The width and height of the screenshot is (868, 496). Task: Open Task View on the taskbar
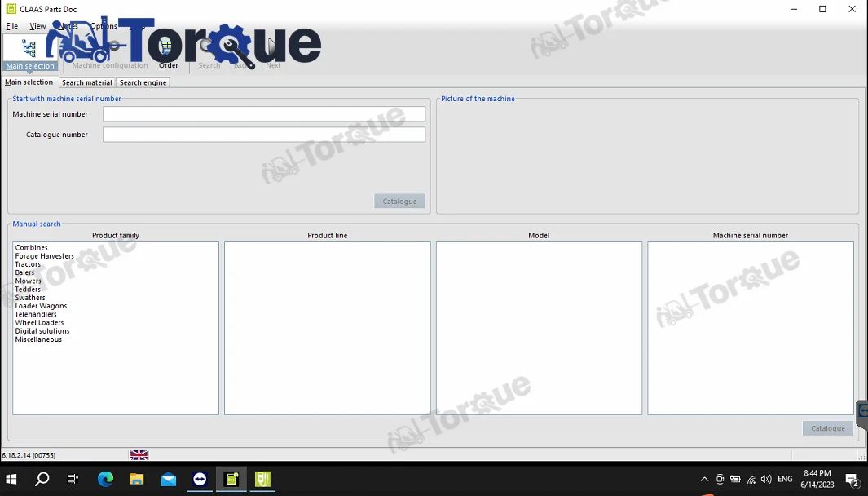[73, 479]
